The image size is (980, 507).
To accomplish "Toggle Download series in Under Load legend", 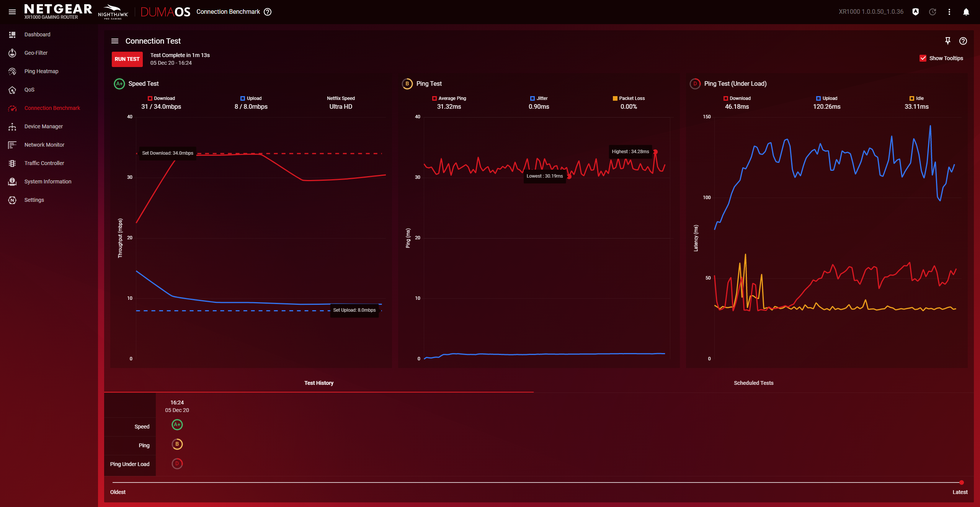I will (737, 98).
